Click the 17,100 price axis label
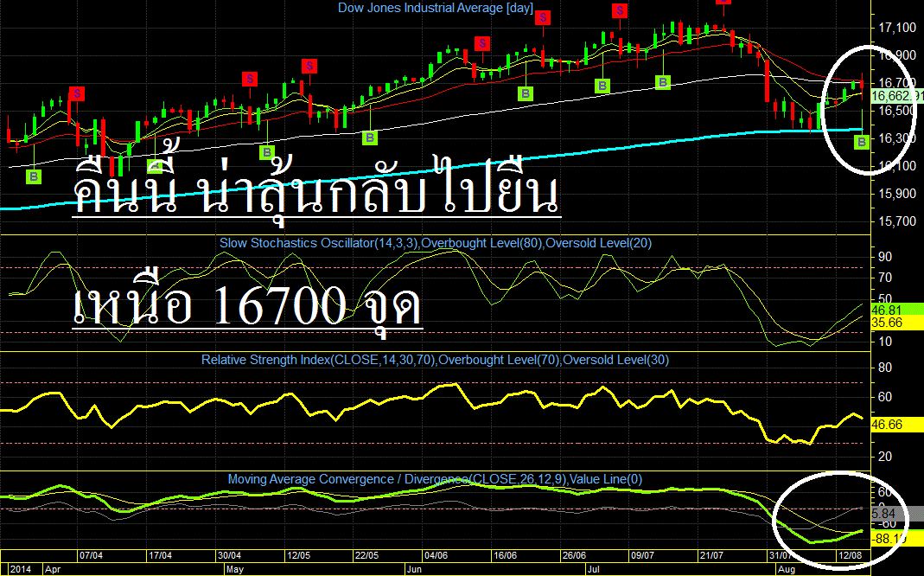 coord(897,28)
